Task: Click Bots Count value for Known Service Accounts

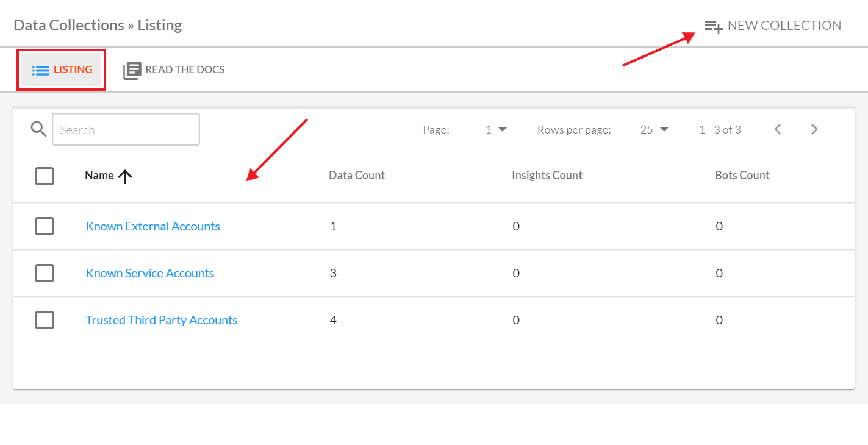Action: (719, 273)
